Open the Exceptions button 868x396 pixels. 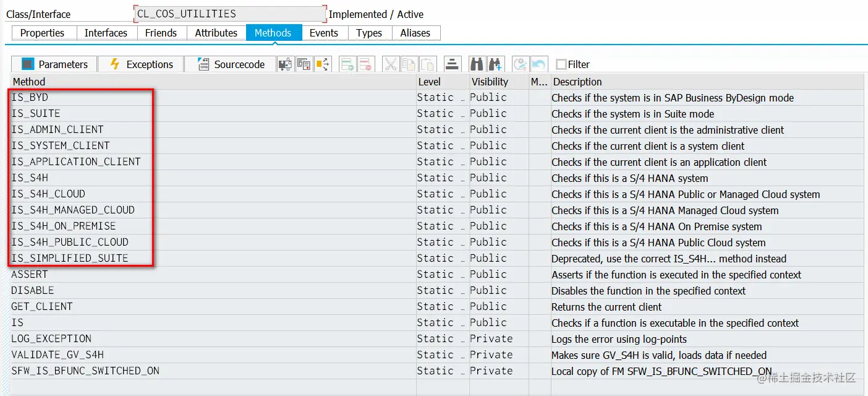(141, 64)
